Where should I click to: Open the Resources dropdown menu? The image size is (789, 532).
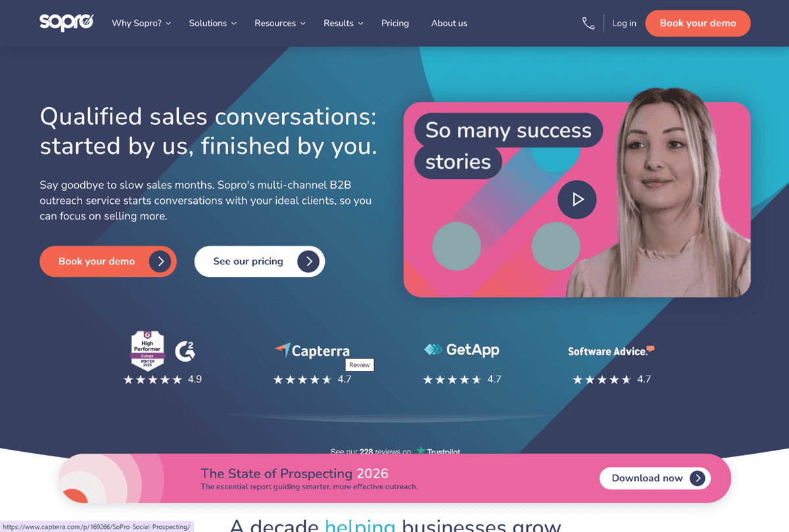click(x=280, y=23)
